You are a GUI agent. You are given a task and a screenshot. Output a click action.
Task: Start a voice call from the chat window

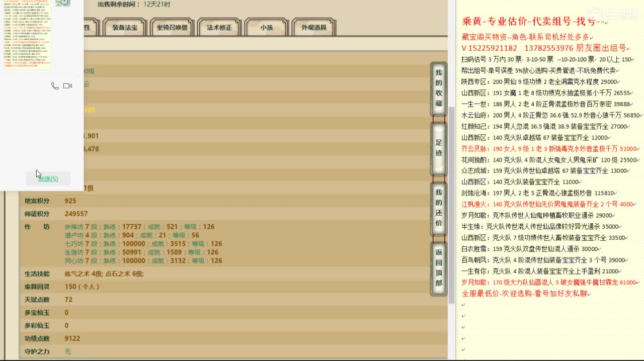[x=55, y=86]
